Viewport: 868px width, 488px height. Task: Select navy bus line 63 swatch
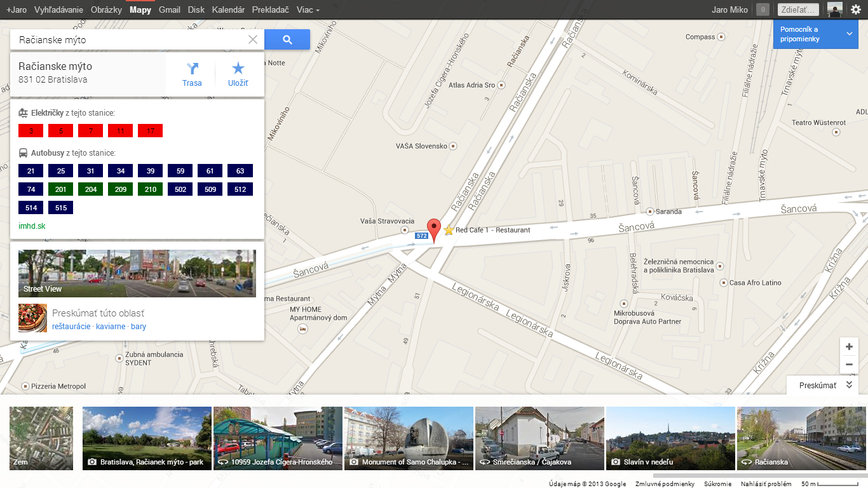point(240,171)
